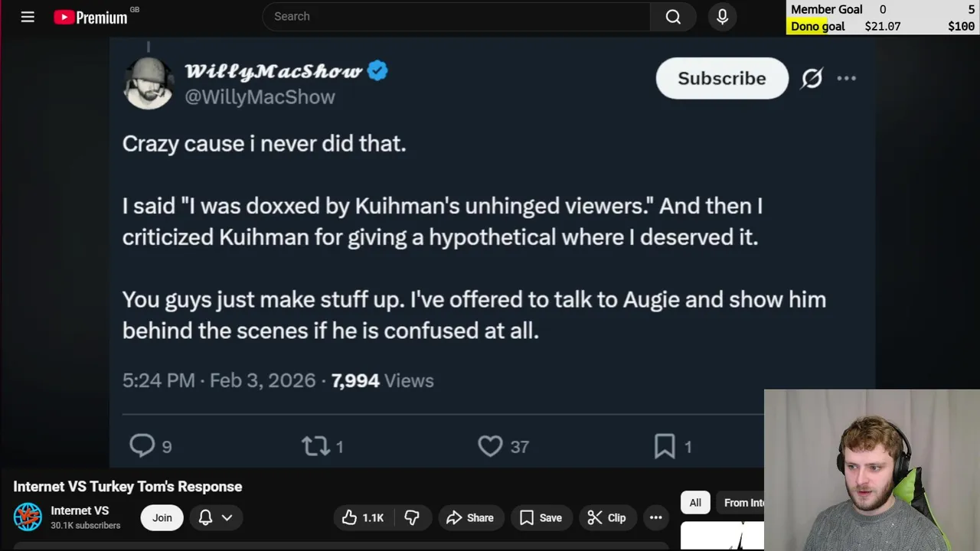Create a clip with the scissors button
Screen dimensions: 980x551
(606, 518)
